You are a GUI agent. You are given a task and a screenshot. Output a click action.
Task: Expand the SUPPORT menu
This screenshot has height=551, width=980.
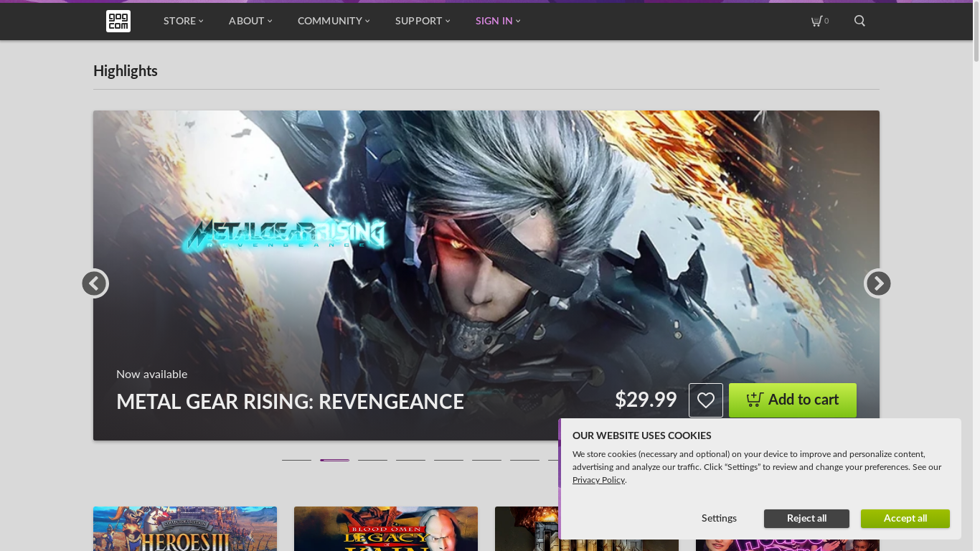coord(423,21)
